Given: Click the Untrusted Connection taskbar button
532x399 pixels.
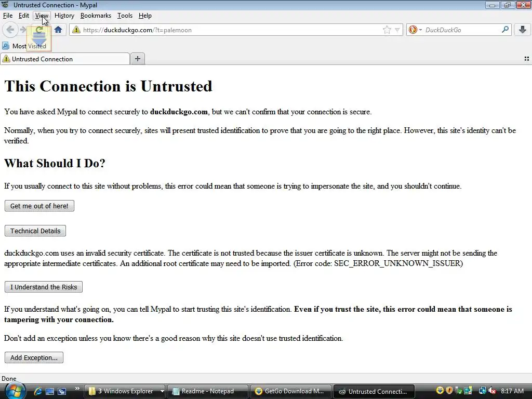Looking at the screenshot, I should tap(374, 391).
